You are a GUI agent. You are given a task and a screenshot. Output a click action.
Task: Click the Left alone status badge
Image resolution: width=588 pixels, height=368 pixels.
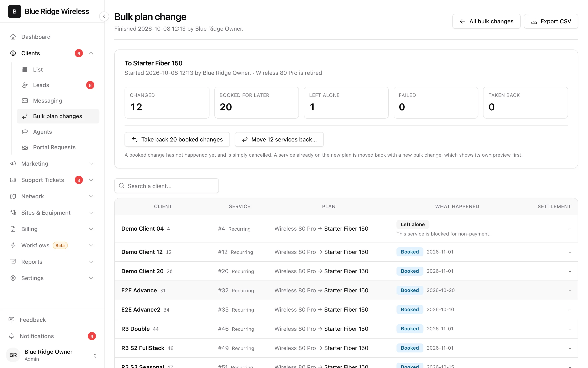point(413,224)
